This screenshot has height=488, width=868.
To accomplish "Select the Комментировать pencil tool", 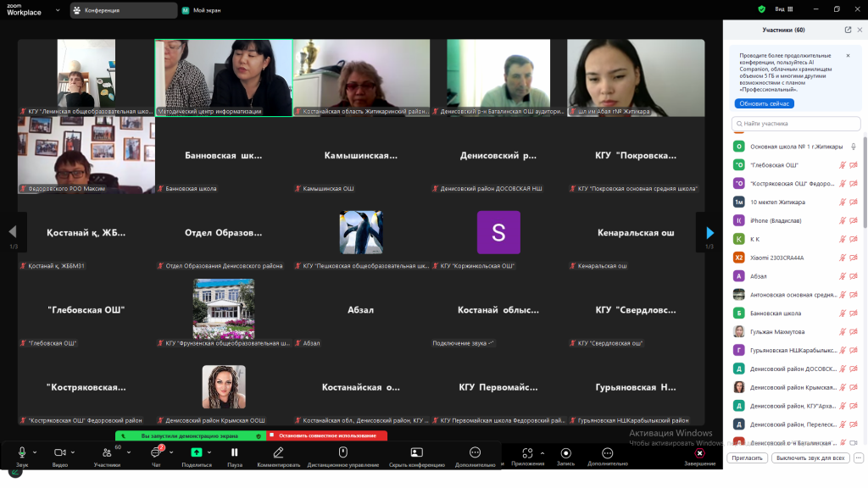I will pyautogui.click(x=278, y=452).
